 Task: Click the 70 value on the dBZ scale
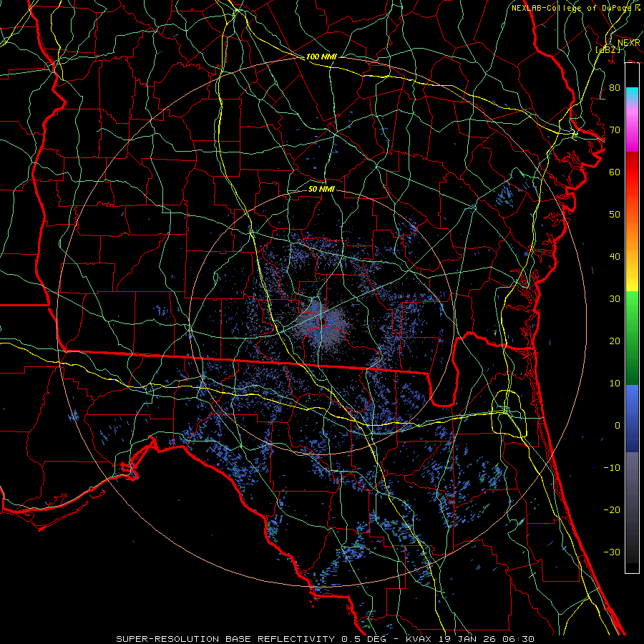tap(615, 130)
